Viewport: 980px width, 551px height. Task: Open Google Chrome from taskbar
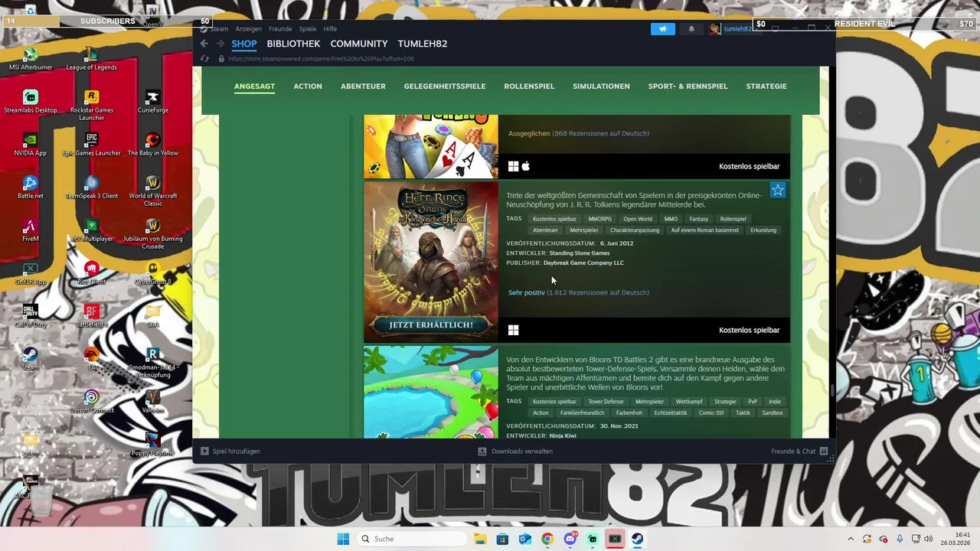click(x=547, y=539)
